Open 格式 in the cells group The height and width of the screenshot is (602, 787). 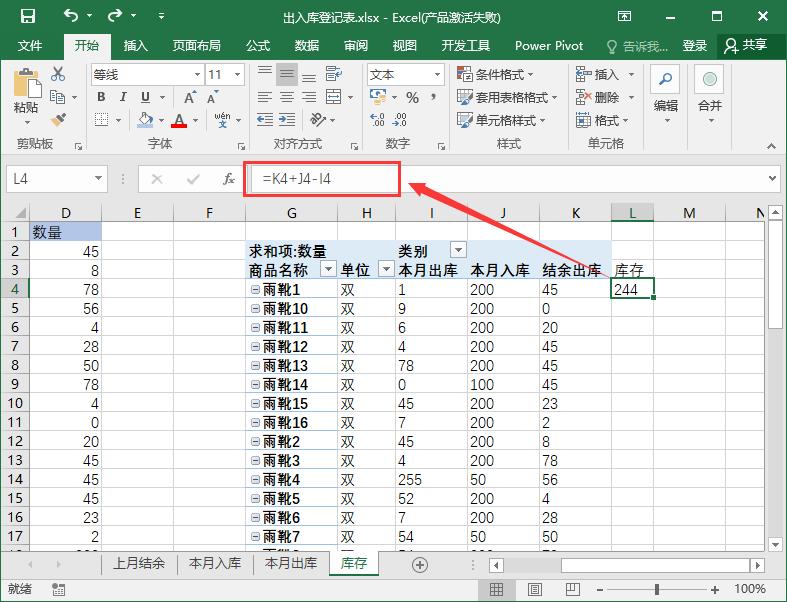(602, 121)
